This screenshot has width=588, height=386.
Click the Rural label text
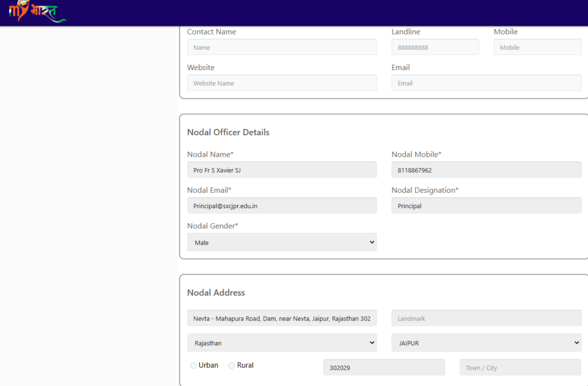coord(245,365)
